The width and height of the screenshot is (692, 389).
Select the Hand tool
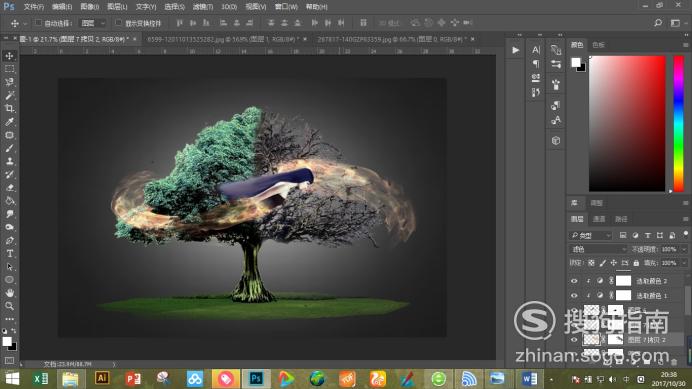pyautogui.click(x=9, y=293)
